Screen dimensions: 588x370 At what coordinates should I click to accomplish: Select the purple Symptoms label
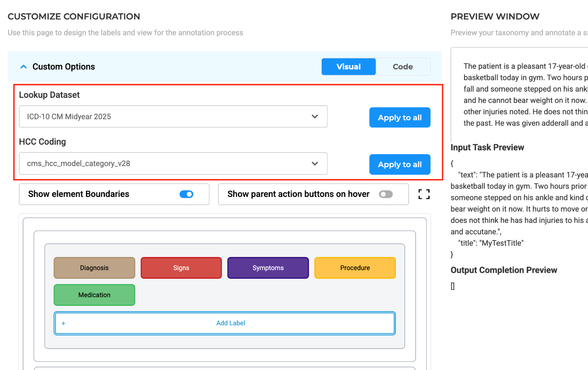(x=268, y=268)
